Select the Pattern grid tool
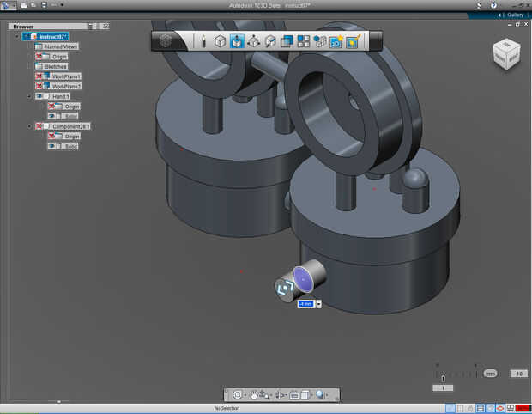The image size is (532, 414). pyautogui.click(x=303, y=41)
